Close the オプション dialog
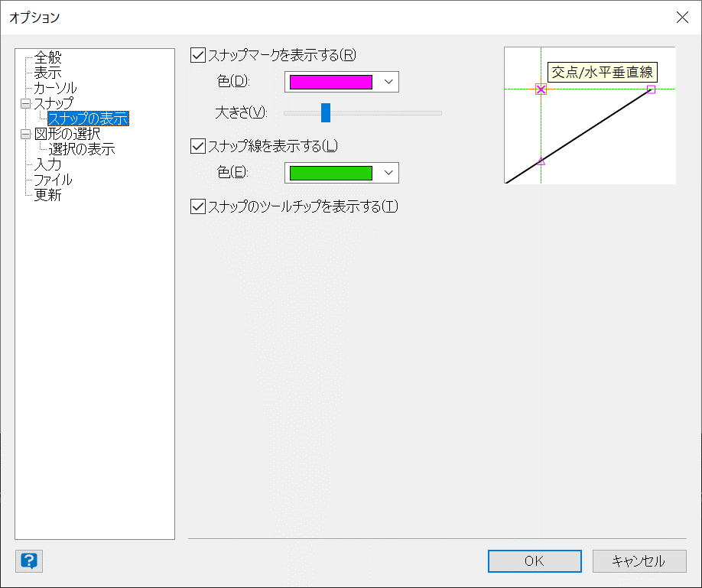This screenshot has height=588, width=702. coord(682,18)
